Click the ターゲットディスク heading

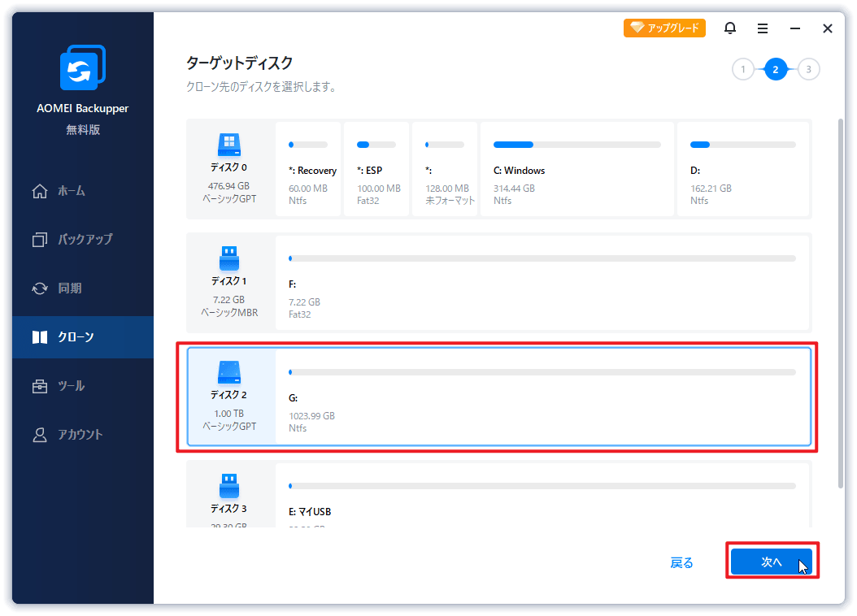click(239, 63)
